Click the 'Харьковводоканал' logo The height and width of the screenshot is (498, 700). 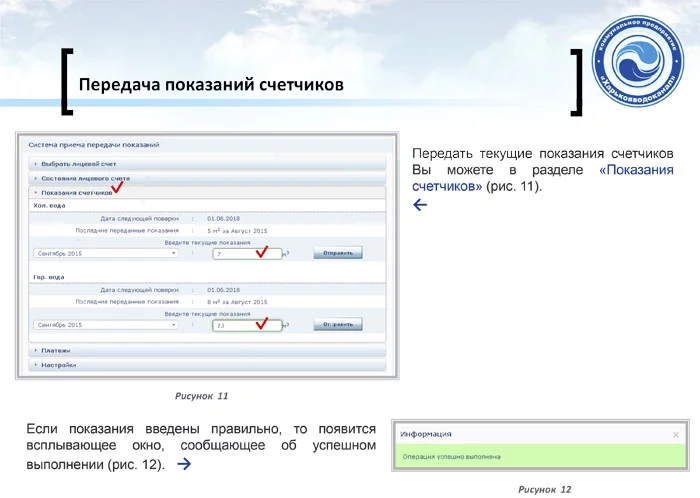click(638, 61)
